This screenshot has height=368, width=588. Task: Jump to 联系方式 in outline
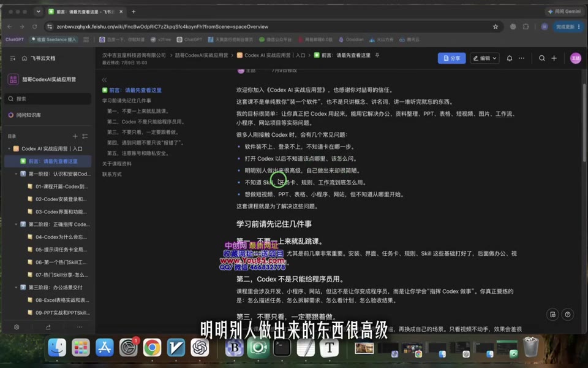click(x=111, y=174)
